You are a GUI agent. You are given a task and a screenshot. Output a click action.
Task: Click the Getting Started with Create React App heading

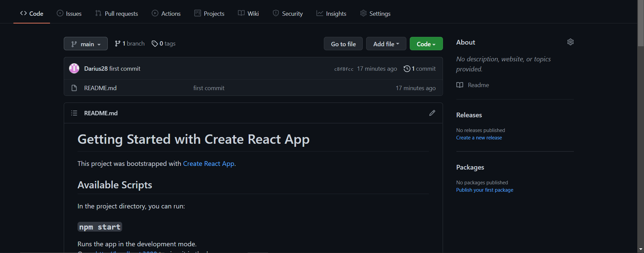[x=193, y=139]
